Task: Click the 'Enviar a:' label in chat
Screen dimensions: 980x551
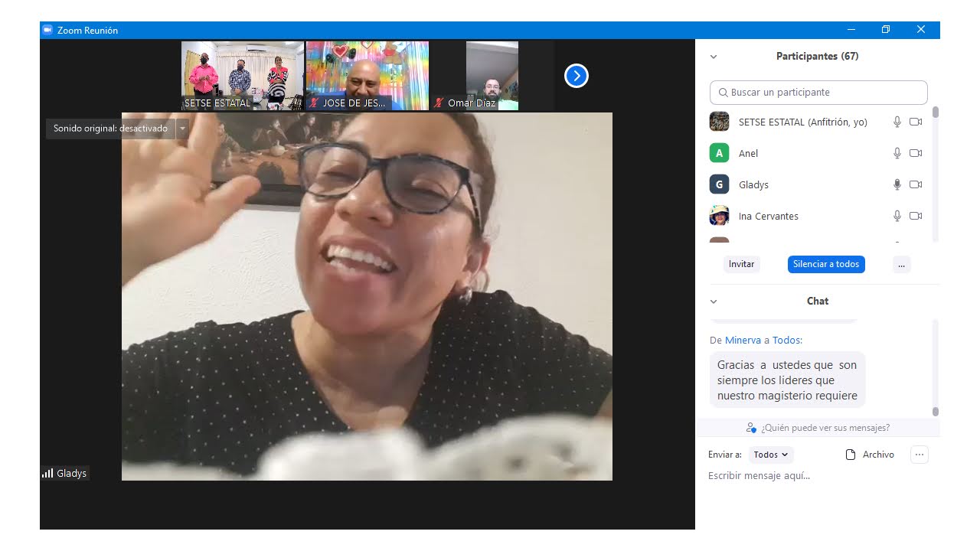Action: (725, 455)
